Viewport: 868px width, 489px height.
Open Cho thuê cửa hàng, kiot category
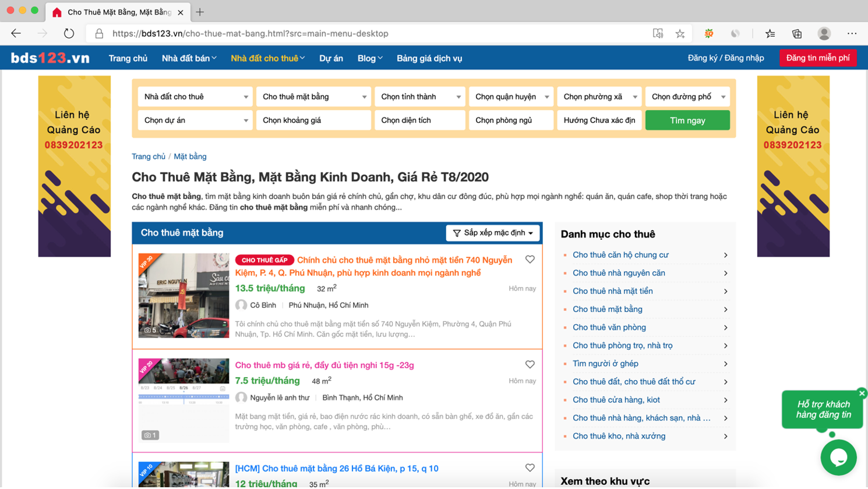616,400
